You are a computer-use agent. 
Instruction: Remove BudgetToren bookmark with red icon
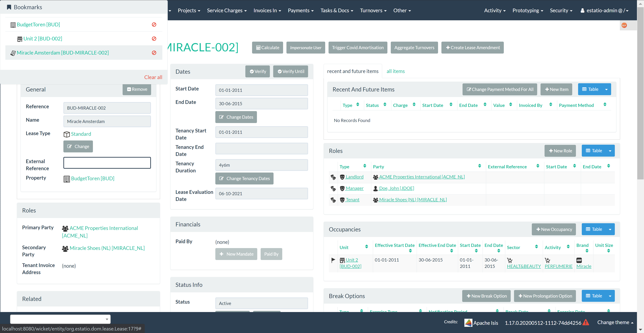154,25
